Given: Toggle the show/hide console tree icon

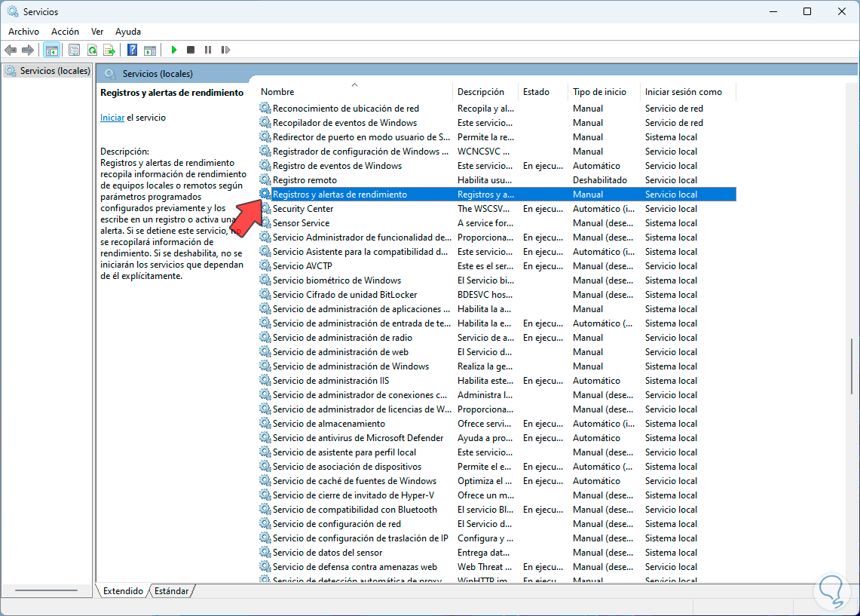Looking at the screenshot, I should pos(51,50).
